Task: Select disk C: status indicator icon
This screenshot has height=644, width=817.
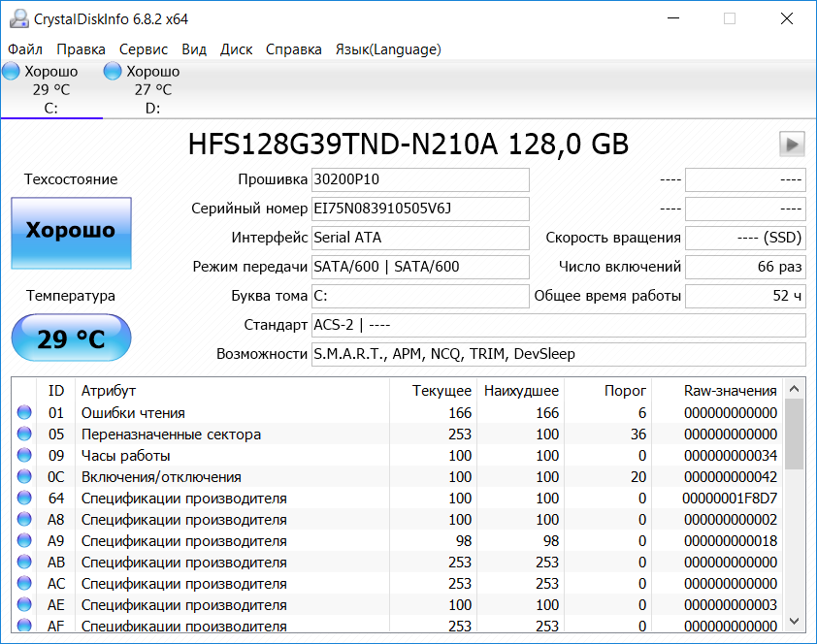Action: (x=11, y=71)
